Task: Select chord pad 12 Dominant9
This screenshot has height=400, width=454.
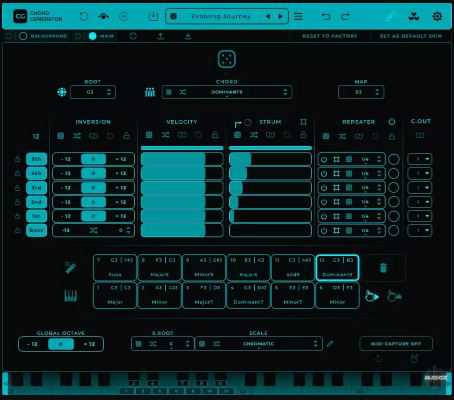Action: [x=337, y=268]
